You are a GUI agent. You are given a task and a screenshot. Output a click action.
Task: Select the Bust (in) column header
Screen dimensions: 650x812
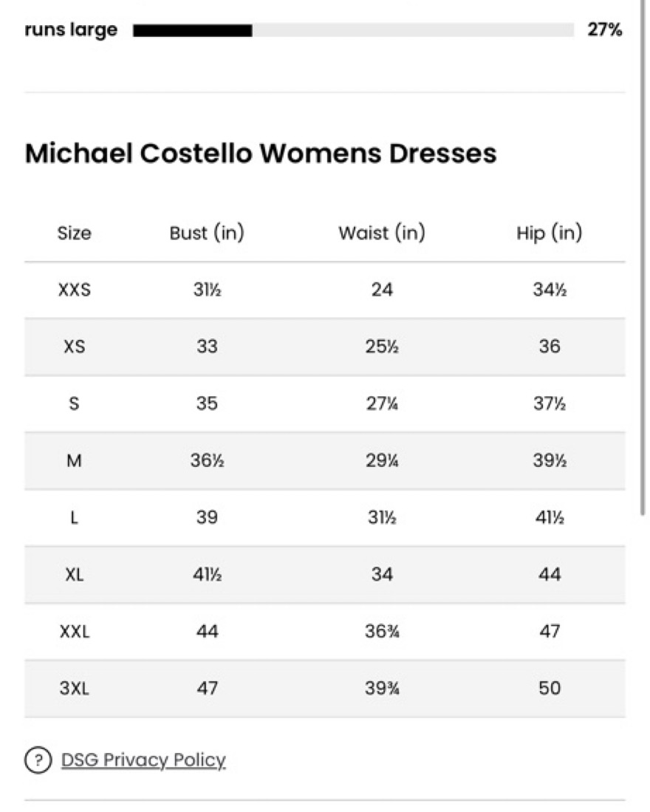[207, 233]
